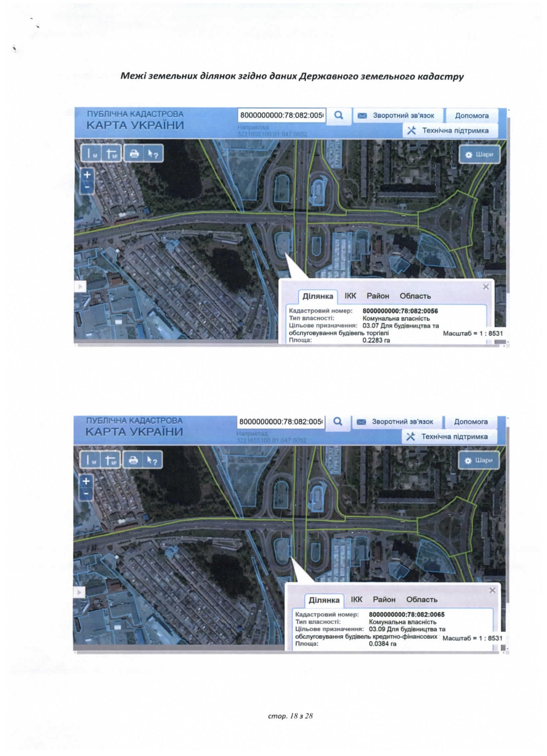
Task: Open Допомога in the upper map header
Action: tap(471, 116)
